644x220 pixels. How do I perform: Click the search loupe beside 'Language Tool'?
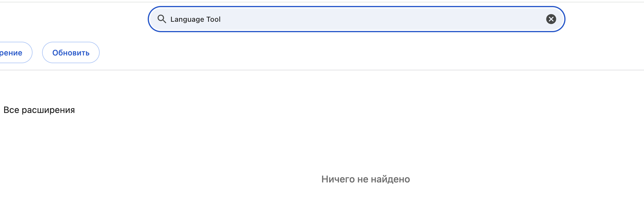162,19
